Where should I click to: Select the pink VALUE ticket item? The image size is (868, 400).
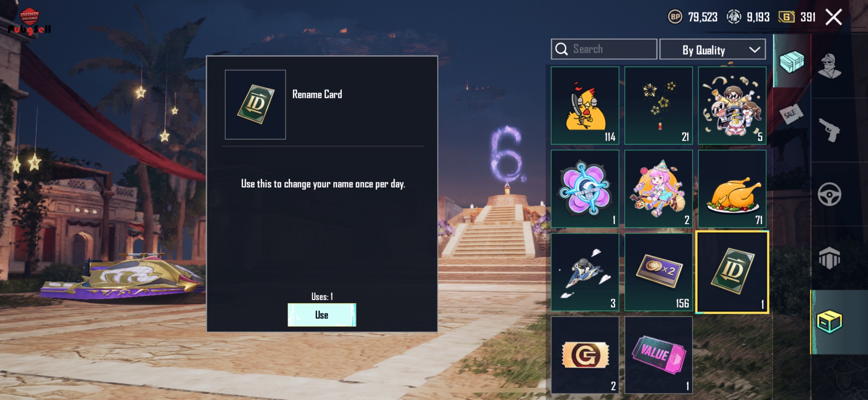(x=659, y=355)
